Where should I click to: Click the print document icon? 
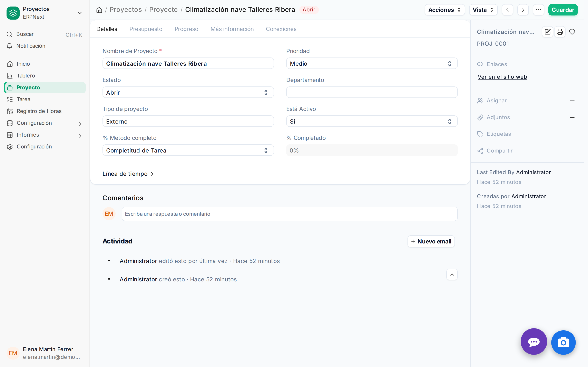(x=560, y=32)
